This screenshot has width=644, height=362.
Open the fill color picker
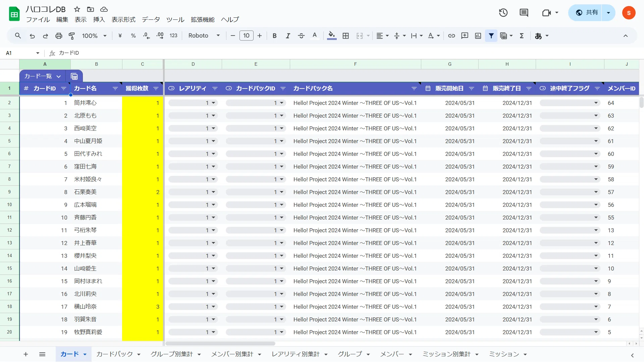pos(332,36)
